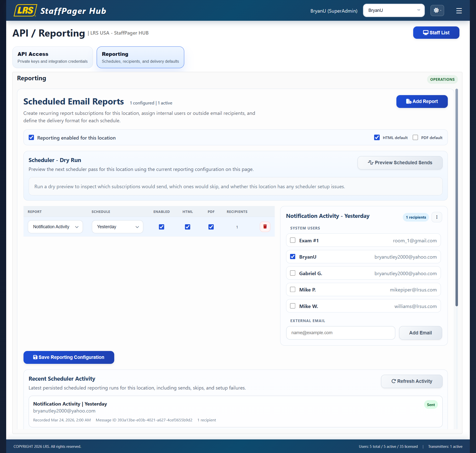Save Reporting Configuration
This screenshot has width=476, height=453.
pos(69,357)
